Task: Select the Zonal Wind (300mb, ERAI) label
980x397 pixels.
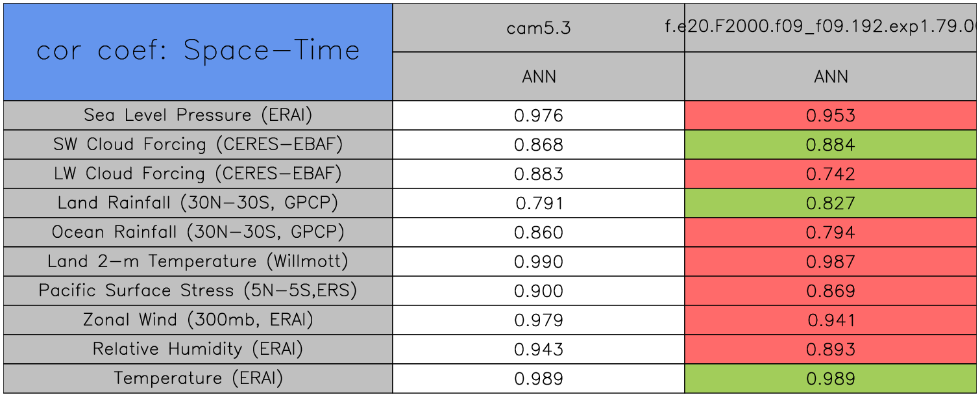Action: pyautogui.click(x=198, y=320)
